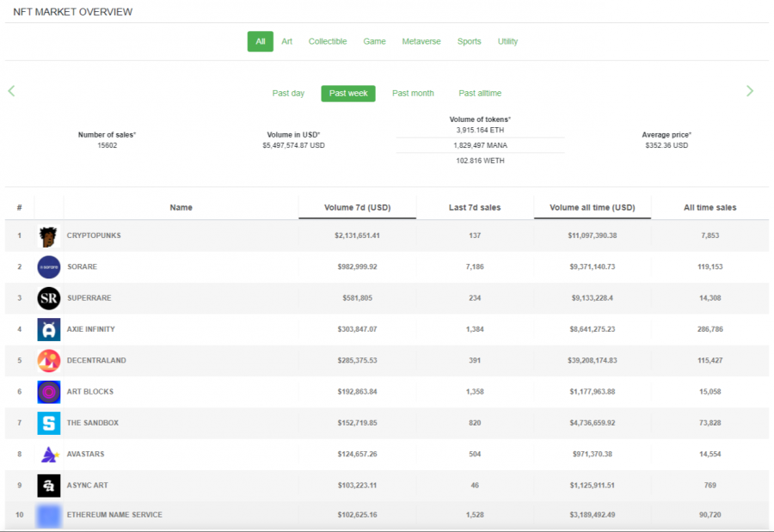Screen dimensions: 774x532
Task: Advance with the right chevron arrow
Action: pyautogui.click(x=750, y=91)
